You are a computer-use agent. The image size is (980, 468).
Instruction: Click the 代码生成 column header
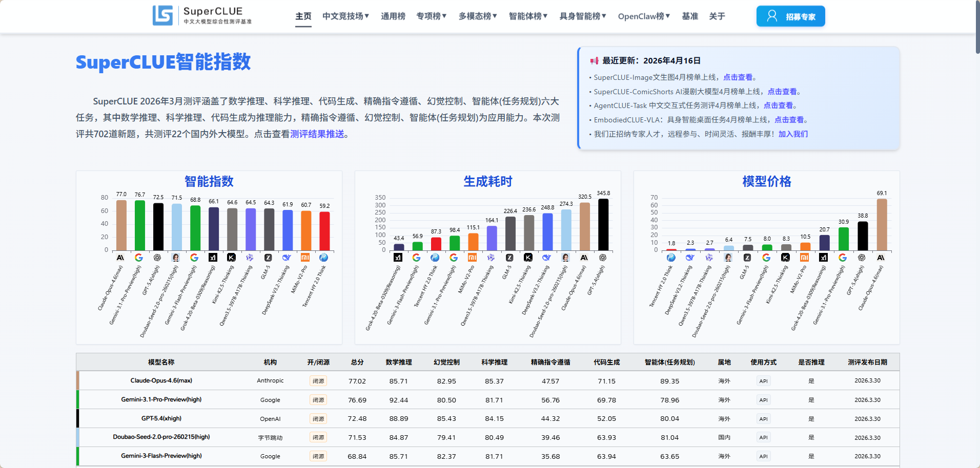tap(607, 363)
